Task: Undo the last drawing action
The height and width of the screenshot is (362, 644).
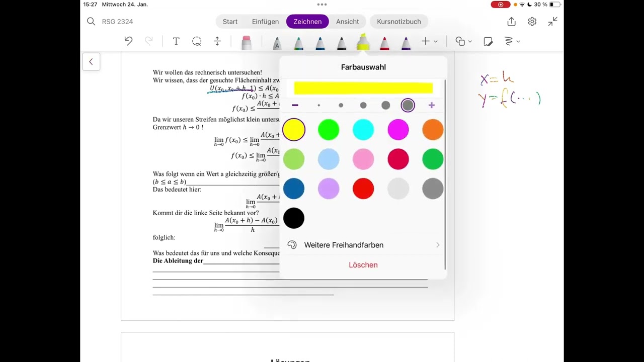Action: pos(128,41)
